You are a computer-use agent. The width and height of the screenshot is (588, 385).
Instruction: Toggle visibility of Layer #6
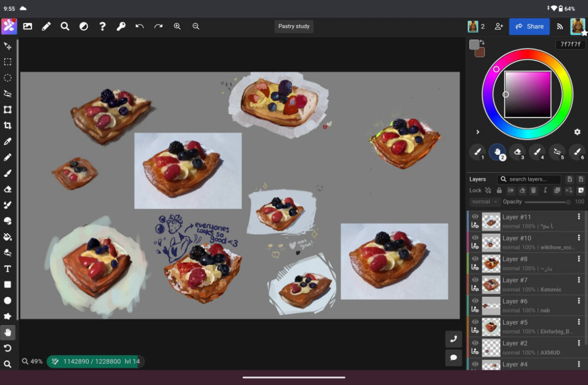coord(475,301)
